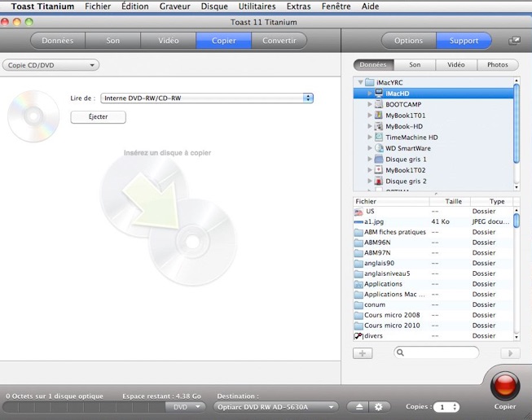Collapse the iMacYRC tree node

click(x=360, y=82)
